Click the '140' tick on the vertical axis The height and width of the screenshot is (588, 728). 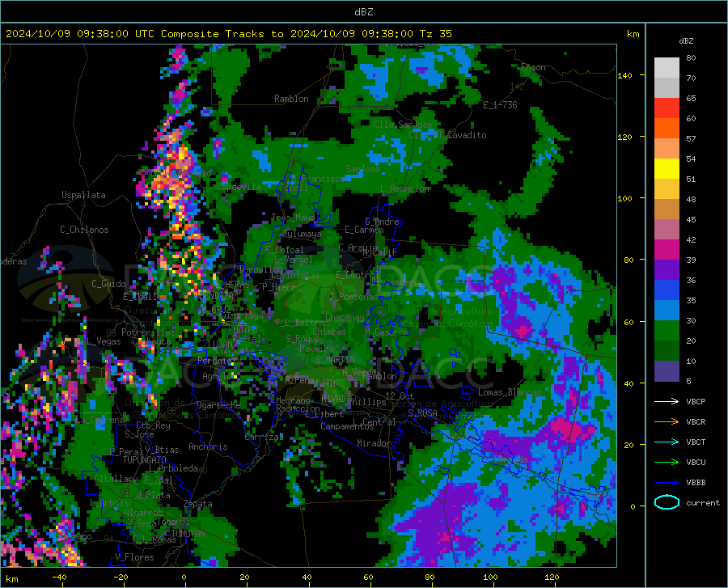coord(624,76)
